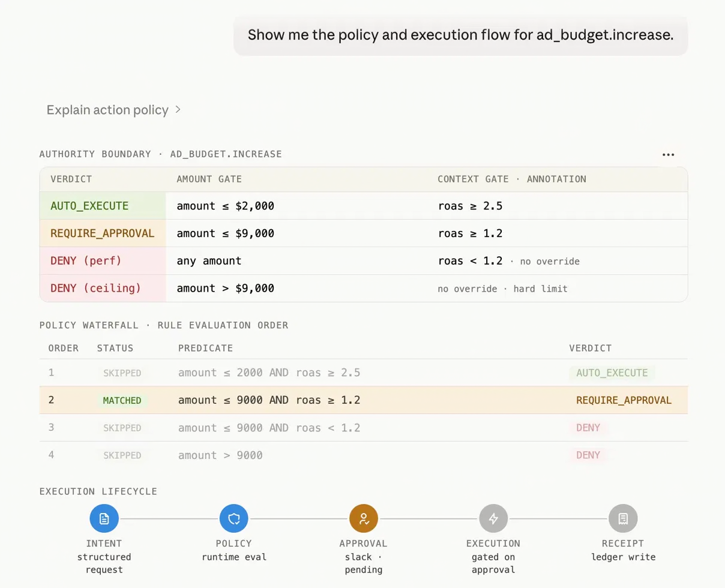Screen dimensions: 725x588
Task: Click the EXECUTION lightning bolt icon
Action: 493,518
